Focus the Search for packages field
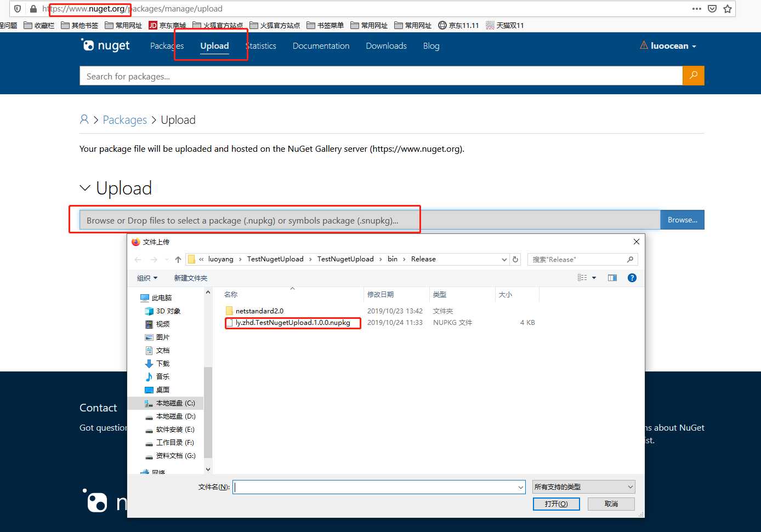 [x=381, y=76]
